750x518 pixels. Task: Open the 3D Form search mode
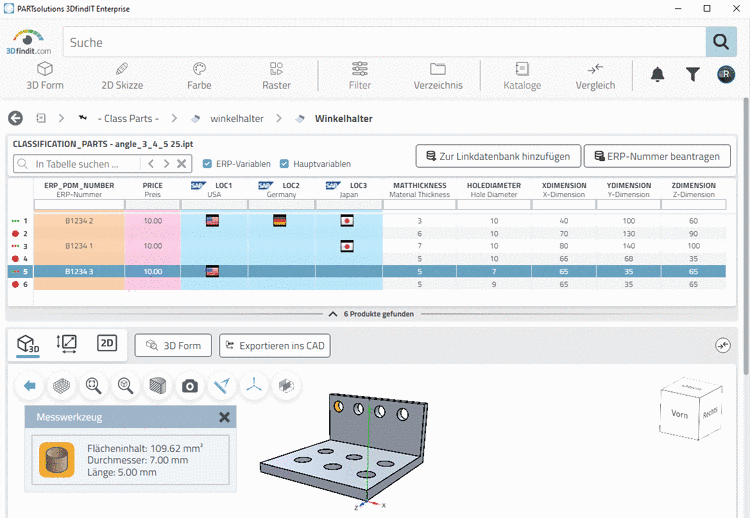click(x=44, y=76)
